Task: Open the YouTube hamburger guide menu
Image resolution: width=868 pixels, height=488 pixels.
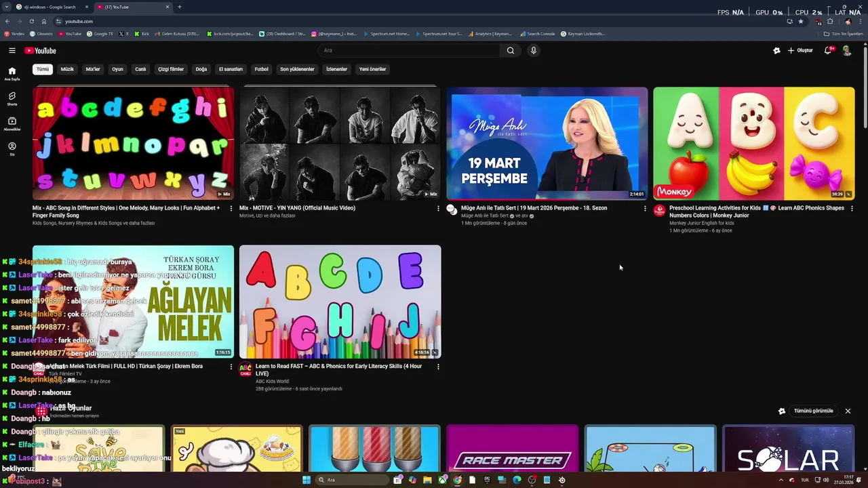Action: coord(12,51)
